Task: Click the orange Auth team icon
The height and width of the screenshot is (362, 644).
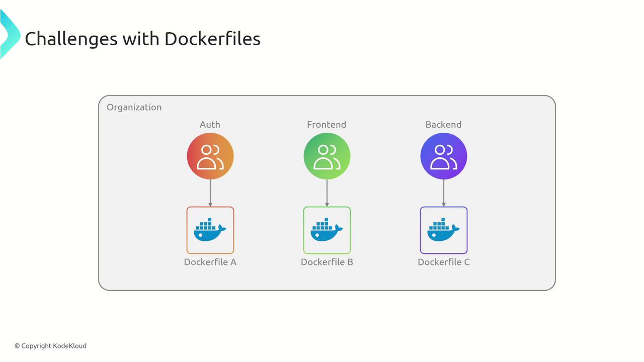Action: click(210, 156)
